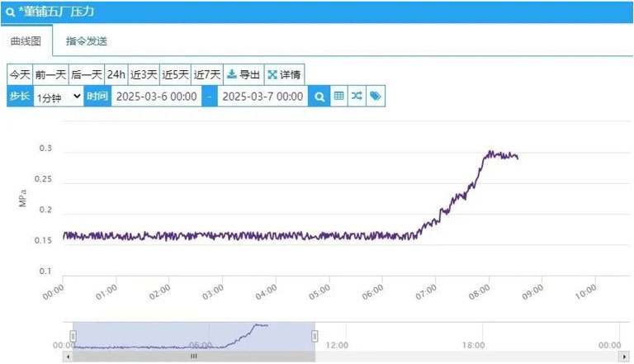
Task: Click the MPa axis unit label
Action: point(22,199)
